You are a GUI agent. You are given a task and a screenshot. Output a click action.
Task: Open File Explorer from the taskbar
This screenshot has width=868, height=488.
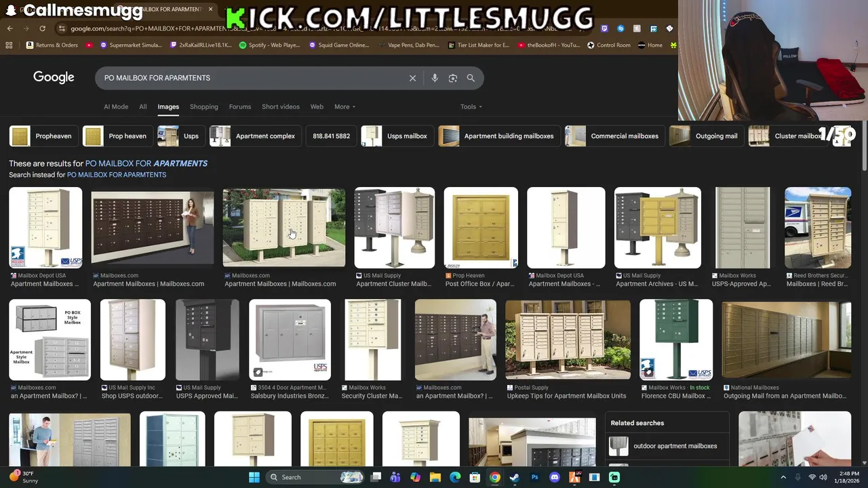coord(435,477)
